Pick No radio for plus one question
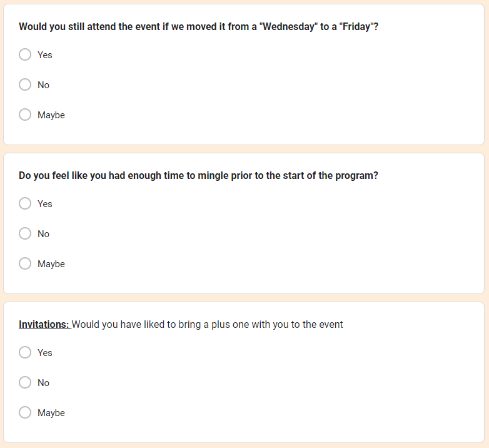Screen dimensions: 489x448 pyautogui.click(x=25, y=382)
